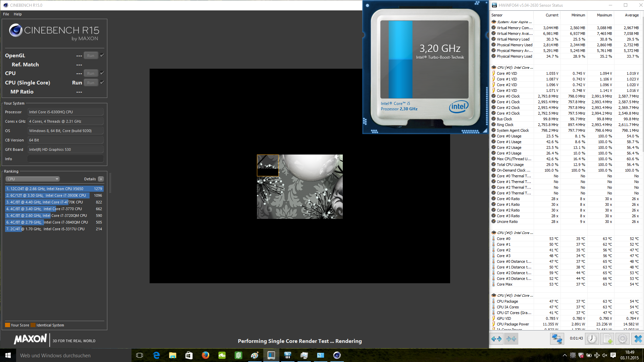Open the File menu
This screenshot has height=362, width=644.
(6, 14)
